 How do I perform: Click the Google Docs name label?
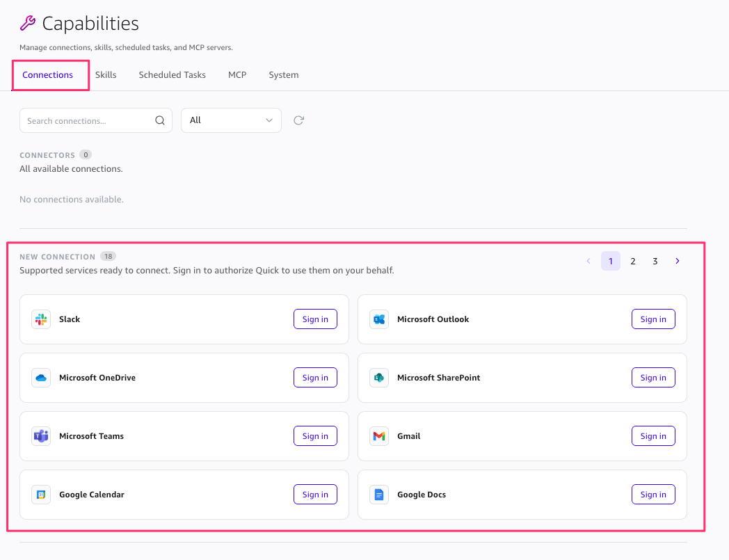(422, 495)
